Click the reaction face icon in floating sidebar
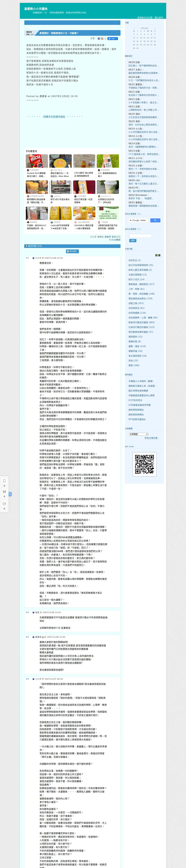Viewport: 186px width, 868px height. 4,492
